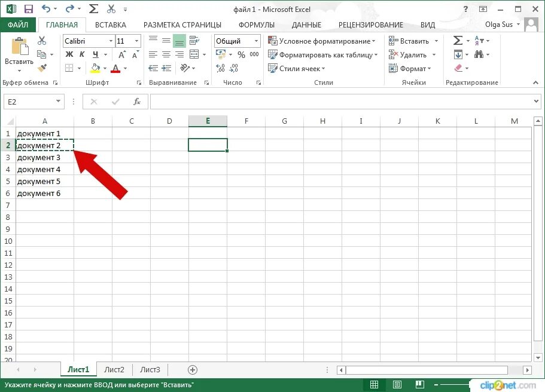Decrease decimal places
545x392 pixels.
click(234, 68)
